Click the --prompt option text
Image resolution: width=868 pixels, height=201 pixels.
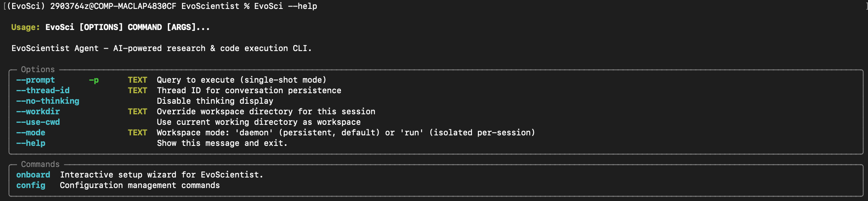click(36, 80)
